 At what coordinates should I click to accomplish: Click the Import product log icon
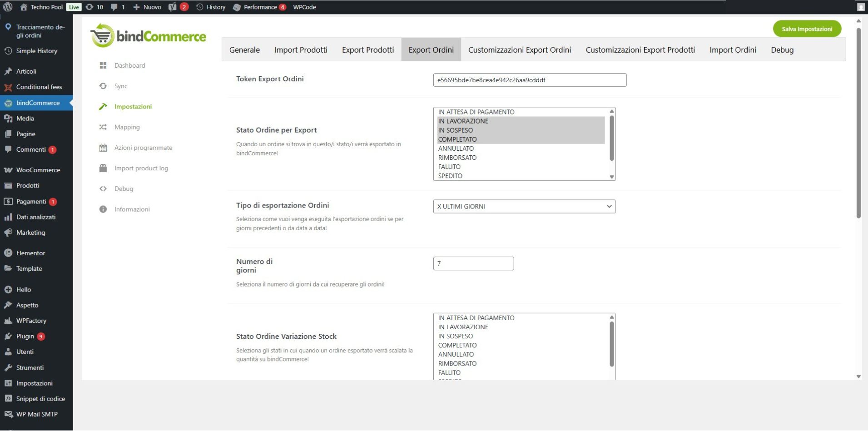click(x=103, y=168)
